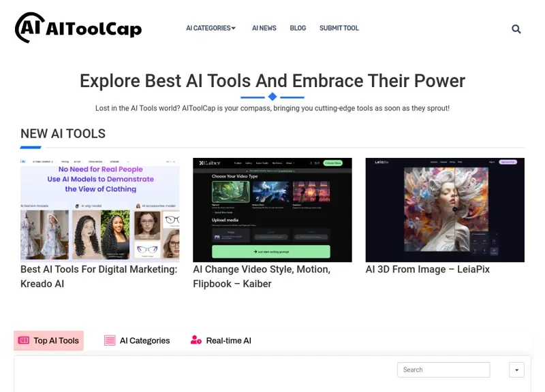Open the dropdown arrow beside Search
Viewport: 545px width, 392px height.
516,370
